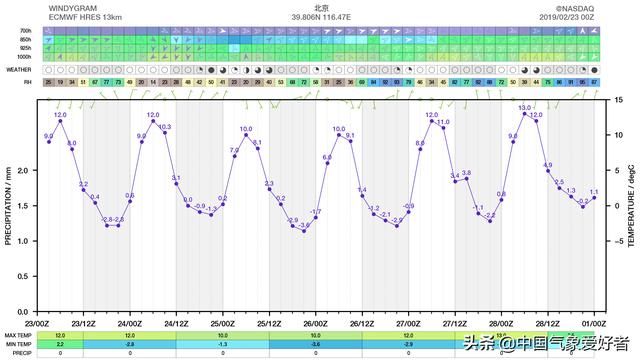Click the 925h wind row label
Viewport: 640px width, 362px height.
tap(25, 48)
